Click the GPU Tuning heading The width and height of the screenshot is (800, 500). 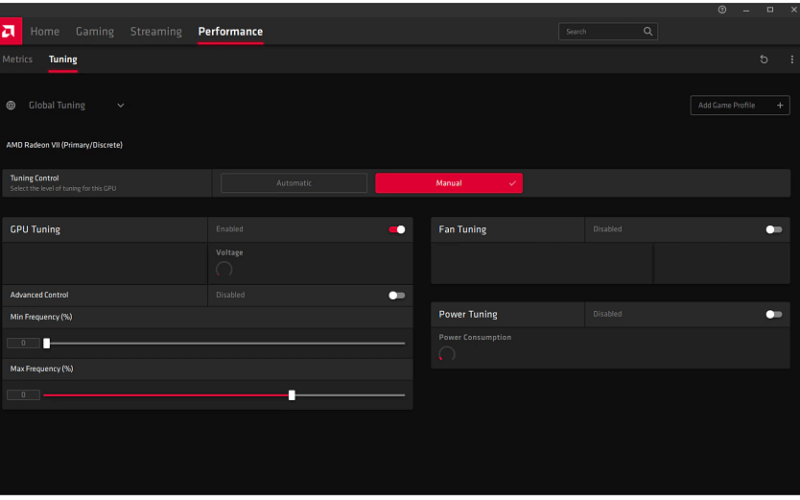click(35, 230)
